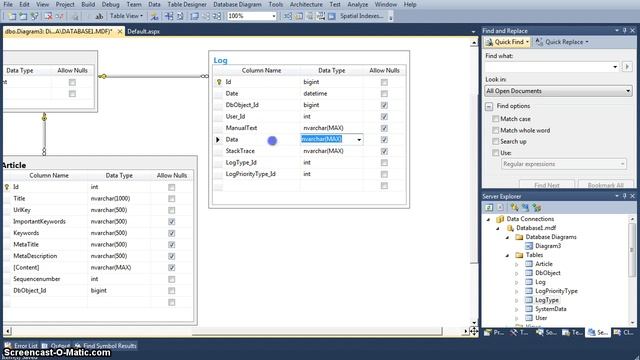This screenshot has height=360, width=640.
Task: Open the zoom percentage dropdown
Action: click(274, 16)
